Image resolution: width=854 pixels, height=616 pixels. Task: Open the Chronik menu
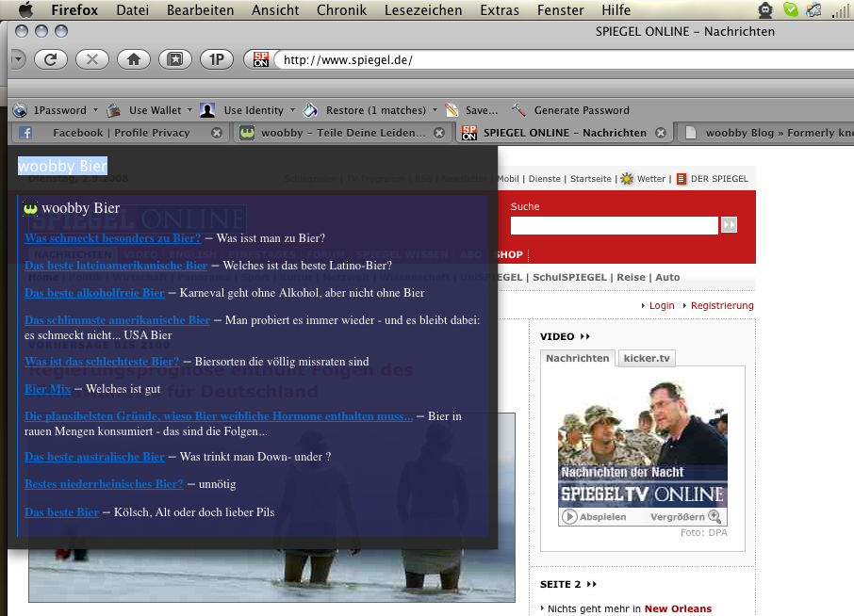(341, 9)
